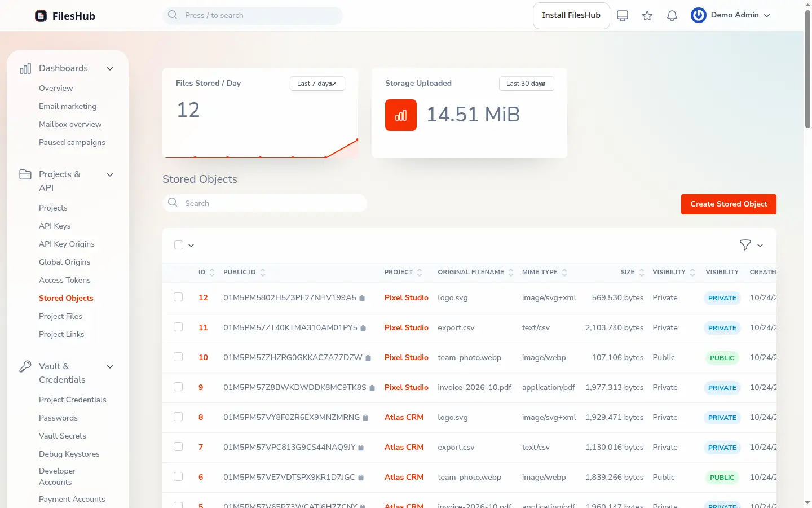The width and height of the screenshot is (812, 508).
Task: Check the box for row 8
Action: pos(178,417)
